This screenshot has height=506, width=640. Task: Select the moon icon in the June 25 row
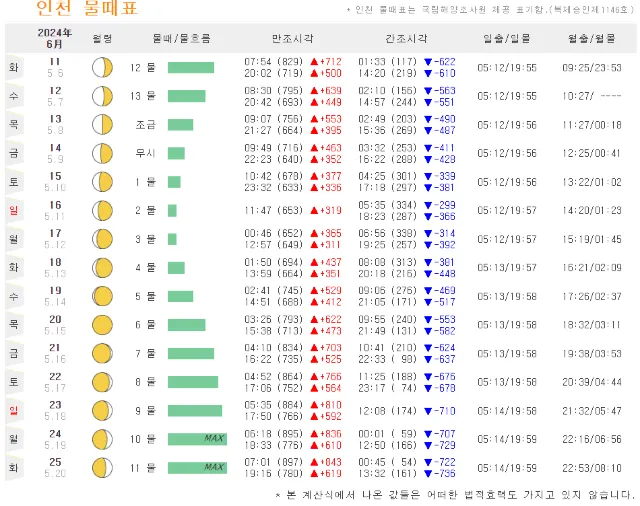pyautogui.click(x=102, y=467)
